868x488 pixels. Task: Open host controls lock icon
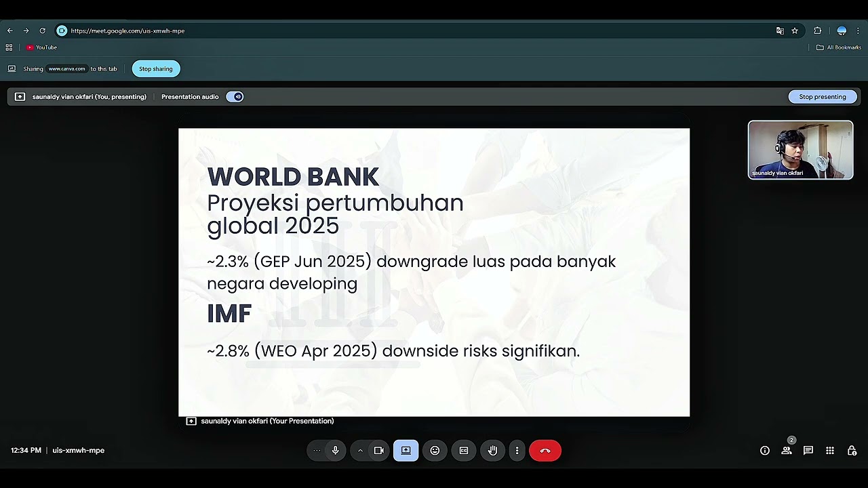852,451
